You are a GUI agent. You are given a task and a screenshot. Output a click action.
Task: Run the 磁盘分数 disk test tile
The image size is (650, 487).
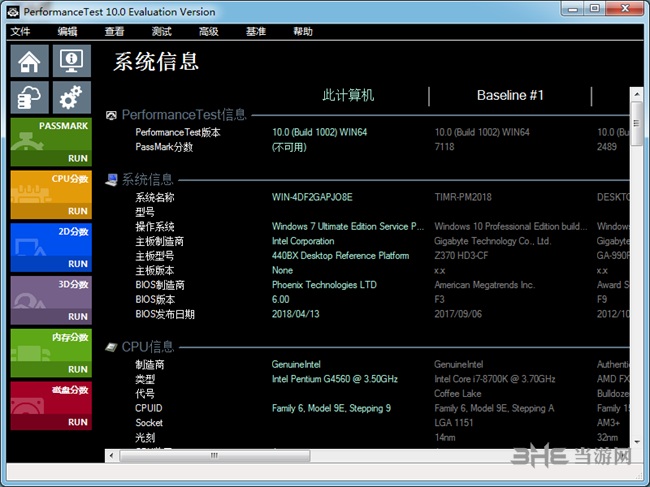tap(51, 406)
